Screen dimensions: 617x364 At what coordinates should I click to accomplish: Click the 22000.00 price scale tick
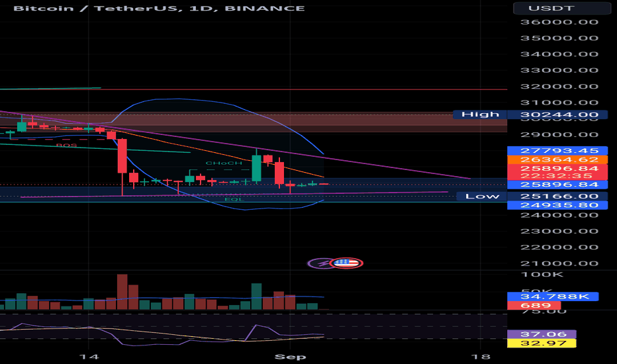point(559,248)
